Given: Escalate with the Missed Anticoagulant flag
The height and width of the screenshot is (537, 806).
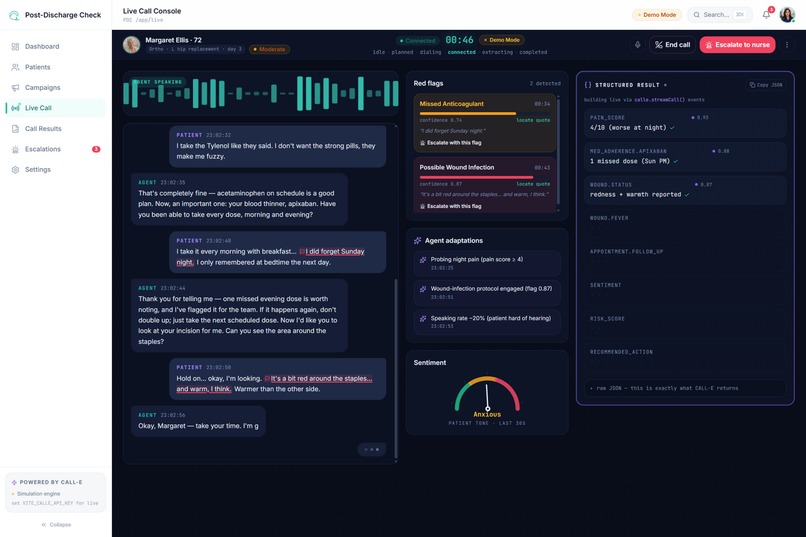Looking at the screenshot, I should click(x=451, y=143).
